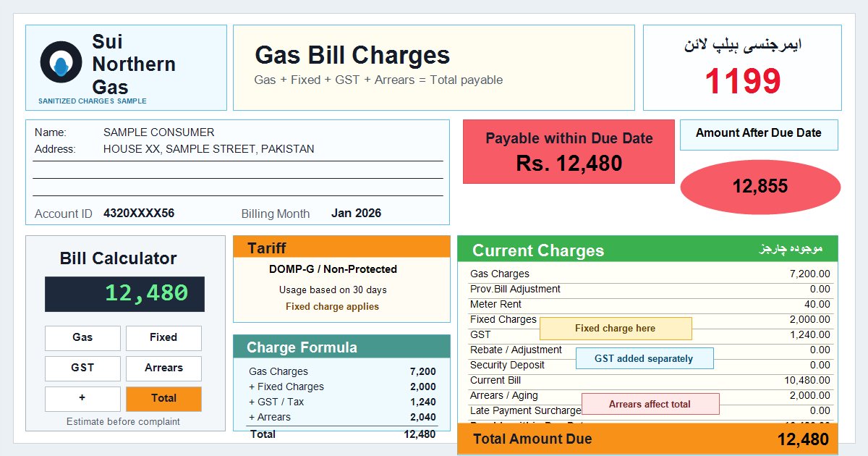This screenshot has height=456, width=868.
Task: Click the Tariff section header
Action: (x=341, y=247)
